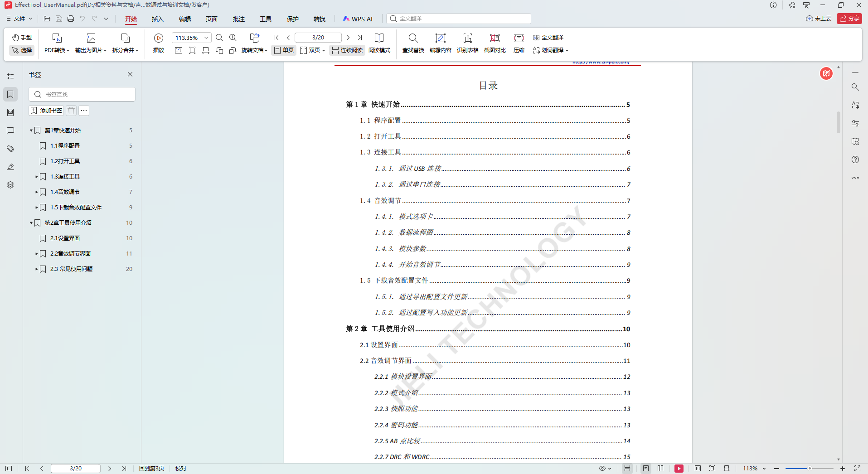Toggle 双页 double page view

click(x=312, y=50)
